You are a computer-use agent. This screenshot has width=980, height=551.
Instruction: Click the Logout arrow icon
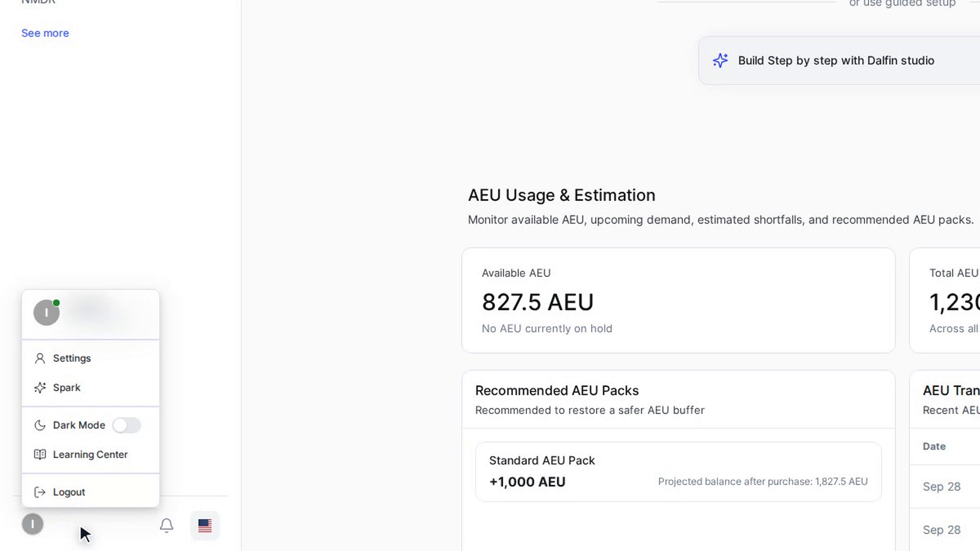point(40,492)
